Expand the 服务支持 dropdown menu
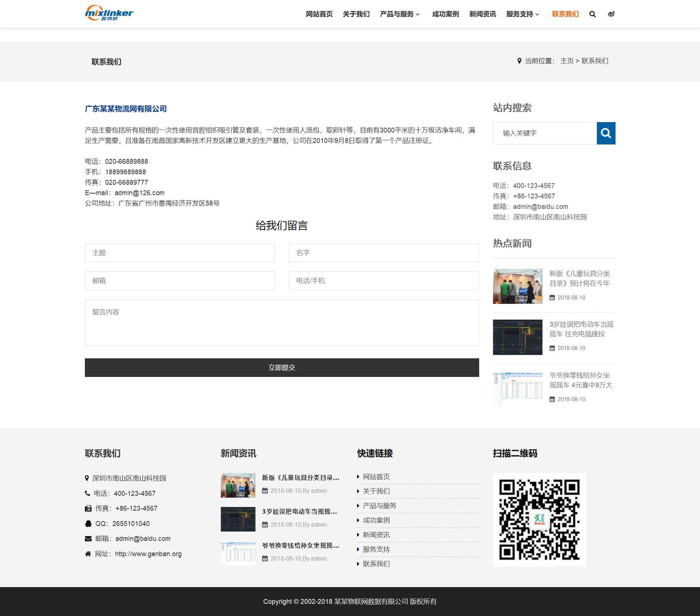Viewport: 700px width, 616px height. click(522, 14)
